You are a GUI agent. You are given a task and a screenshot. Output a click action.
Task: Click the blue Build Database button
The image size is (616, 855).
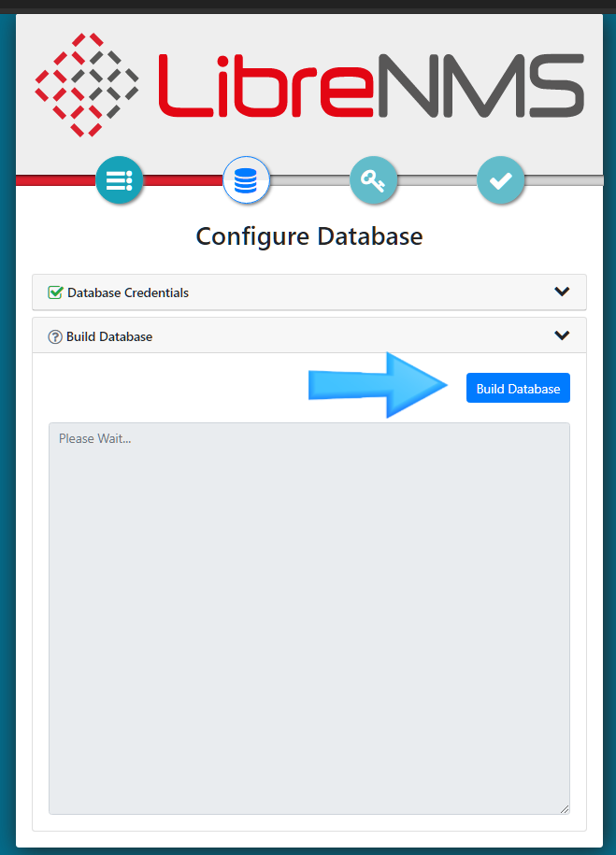click(x=518, y=388)
